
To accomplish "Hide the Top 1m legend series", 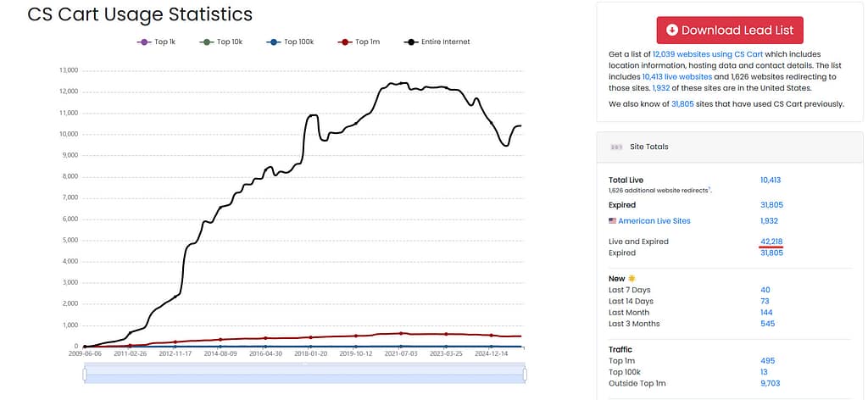I will click(360, 42).
